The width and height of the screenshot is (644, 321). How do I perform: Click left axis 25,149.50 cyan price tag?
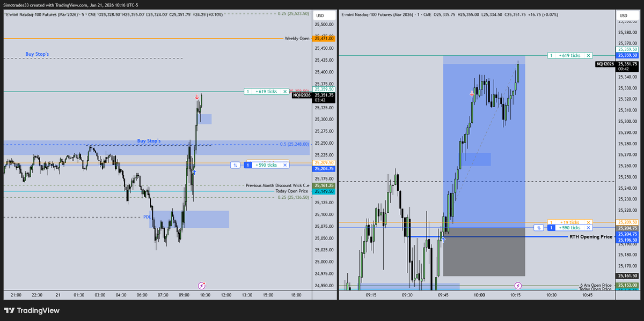click(325, 191)
